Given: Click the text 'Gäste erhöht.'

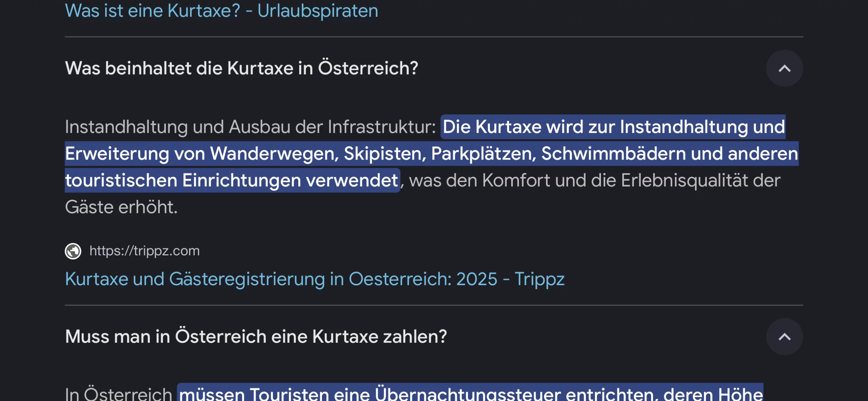Looking at the screenshot, I should pyautogui.click(x=121, y=207).
